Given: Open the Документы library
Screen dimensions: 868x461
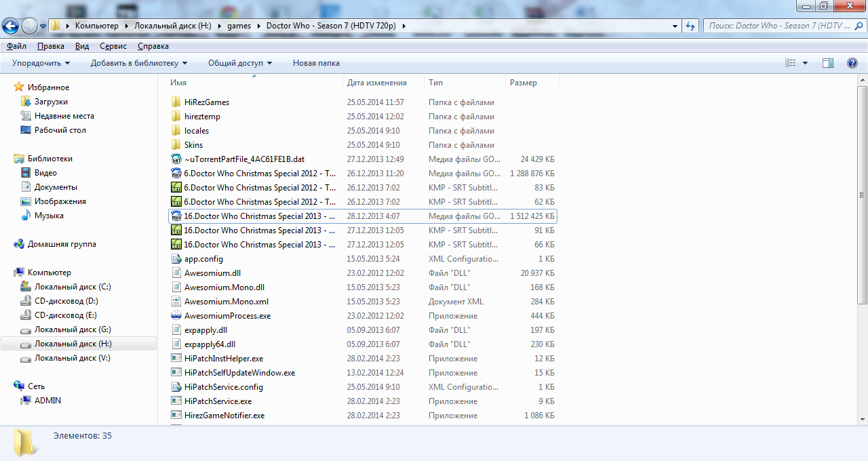Looking at the screenshot, I should [56, 187].
